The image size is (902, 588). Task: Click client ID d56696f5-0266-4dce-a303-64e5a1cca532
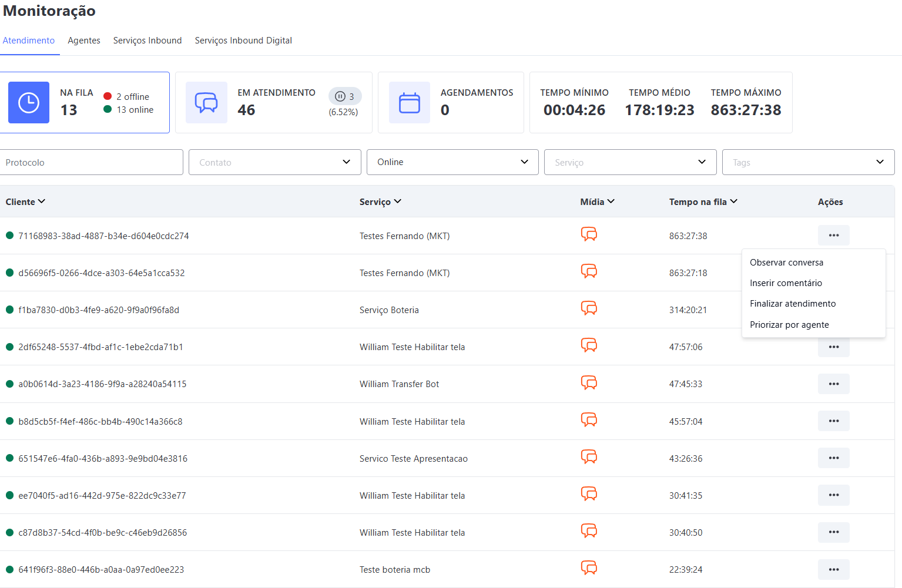point(102,273)
